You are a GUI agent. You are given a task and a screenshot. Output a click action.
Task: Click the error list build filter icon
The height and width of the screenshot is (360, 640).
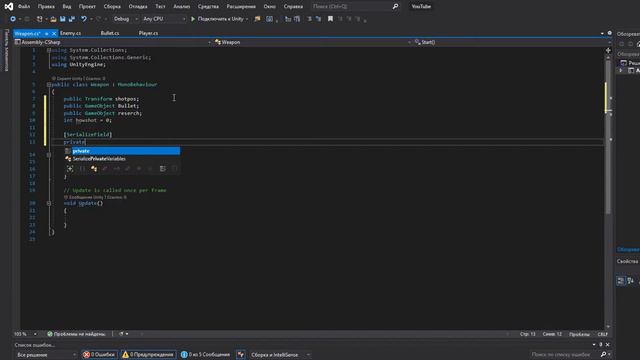click(241, 355)
